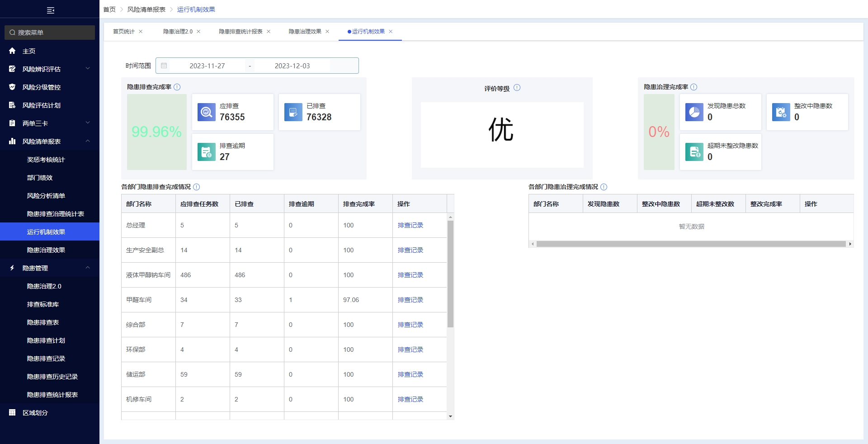Screen dimensions: 868x444
Task: Click the grid icon beside 区域划分
Action: 12,412
